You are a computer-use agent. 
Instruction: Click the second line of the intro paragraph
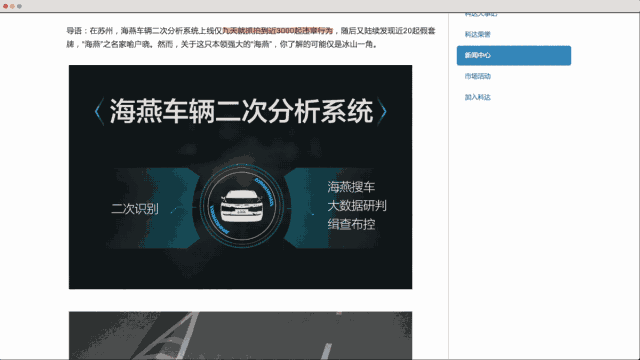[222, 44]
